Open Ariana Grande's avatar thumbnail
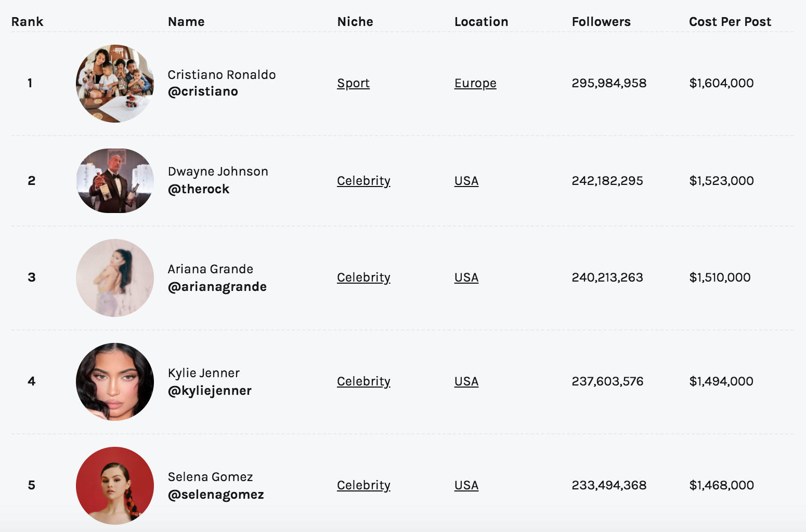Viewport: 806px width, 532px height. click(x=115, y=277)
